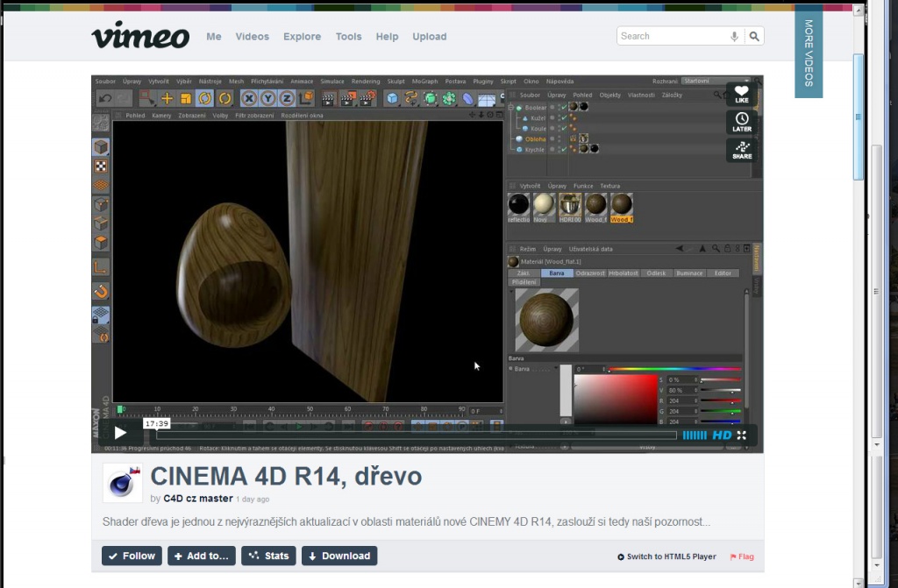898x588 pixels.
Task: Click the microphone voice search icon
Action: 734,37
